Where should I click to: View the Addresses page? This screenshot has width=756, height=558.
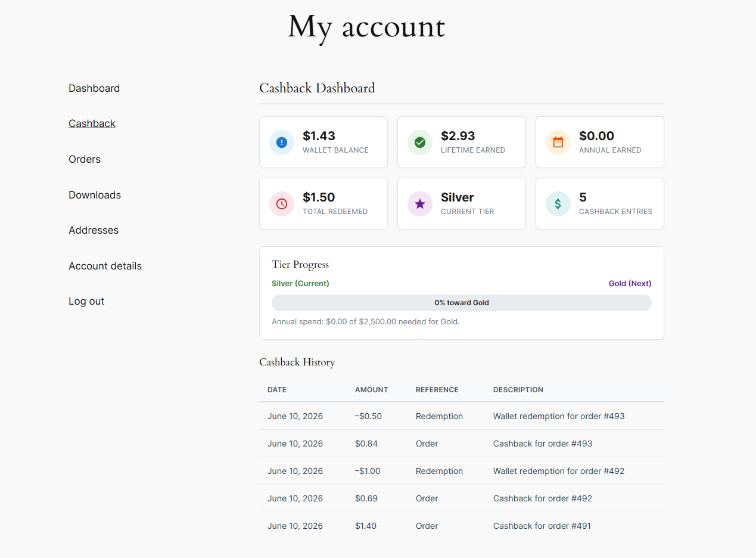(x=94, y=230)
